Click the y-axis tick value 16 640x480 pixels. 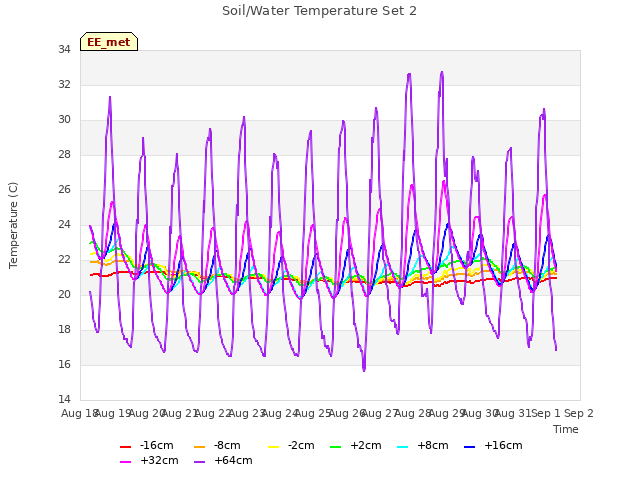[x=64, y=364]
